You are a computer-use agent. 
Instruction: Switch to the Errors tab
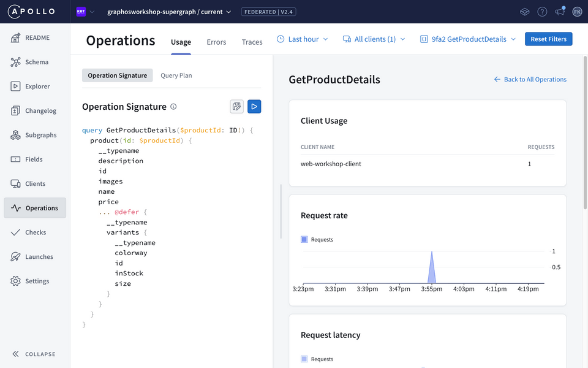(216, 42)
